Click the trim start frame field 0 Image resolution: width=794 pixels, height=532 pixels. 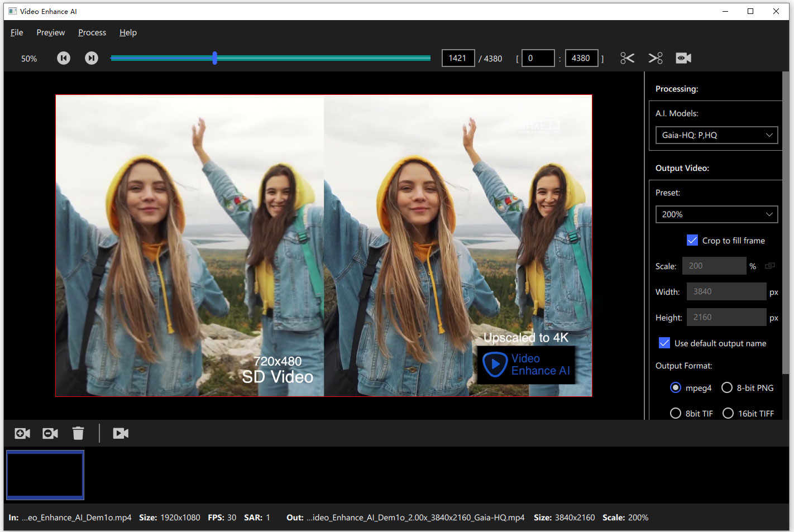538,58
